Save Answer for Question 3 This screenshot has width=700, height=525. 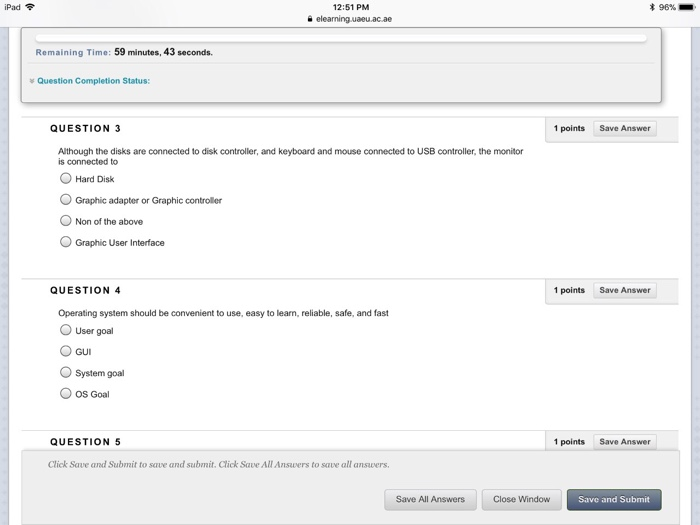click(625, 129)
